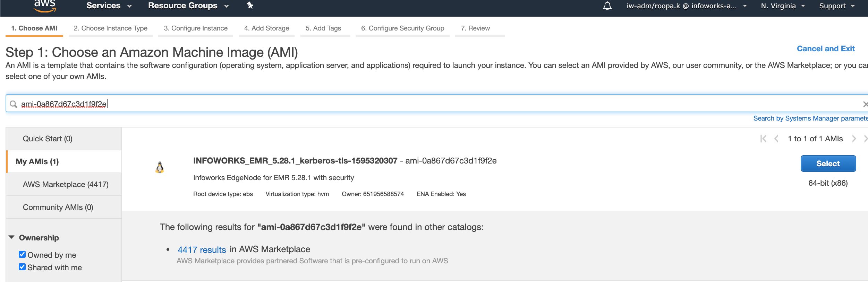Image resolution: width=868 pixels, height=282 pixels.
Task: Select the AWS Marketplace (4417) category
Action: [x=66, y=184]
